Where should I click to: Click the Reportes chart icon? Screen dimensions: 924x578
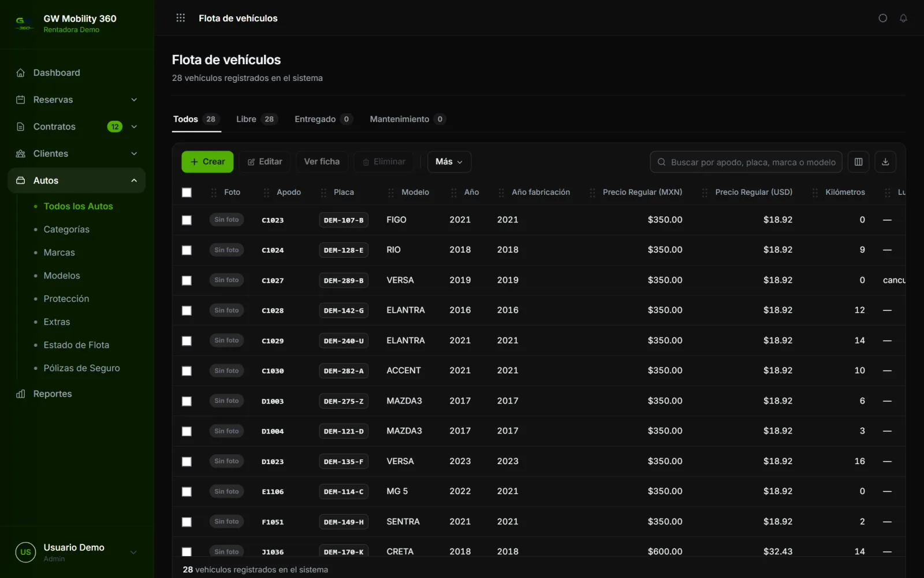(21, 394)
